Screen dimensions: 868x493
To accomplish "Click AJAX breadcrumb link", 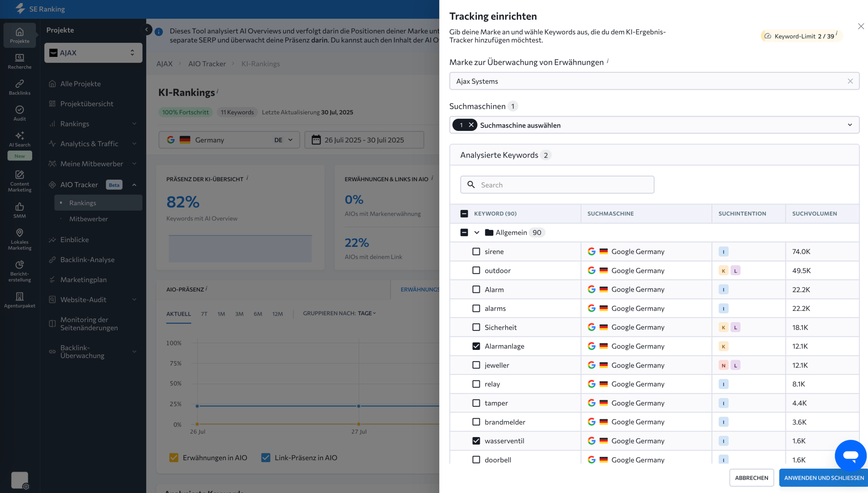I will point(164,64).
